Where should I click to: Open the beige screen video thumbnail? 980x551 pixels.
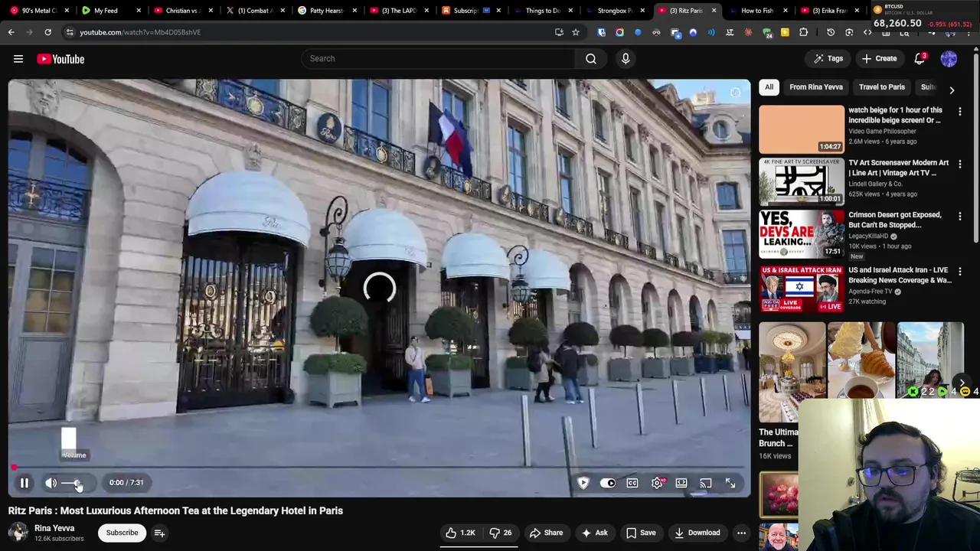[x=802, y=129]
